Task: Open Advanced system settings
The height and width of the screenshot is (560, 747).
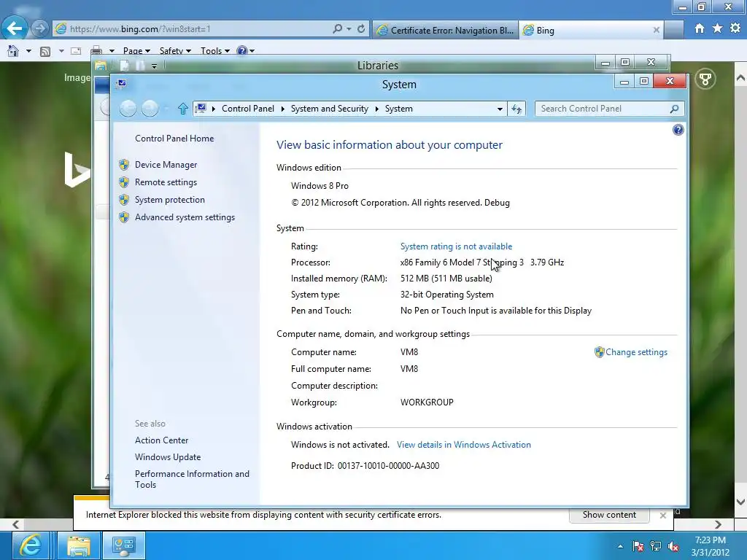Action: click(185, 217)
